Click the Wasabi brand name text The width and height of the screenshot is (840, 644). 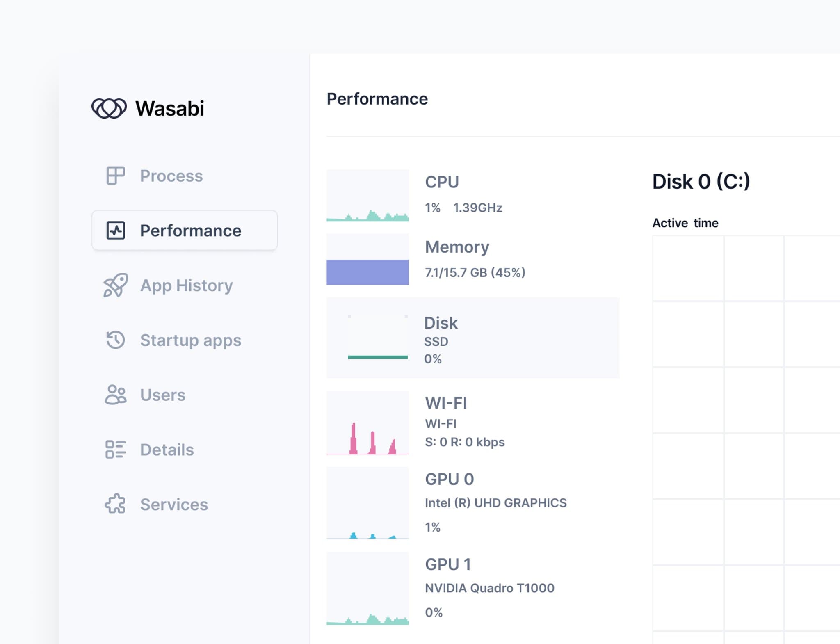coord(169,109)
